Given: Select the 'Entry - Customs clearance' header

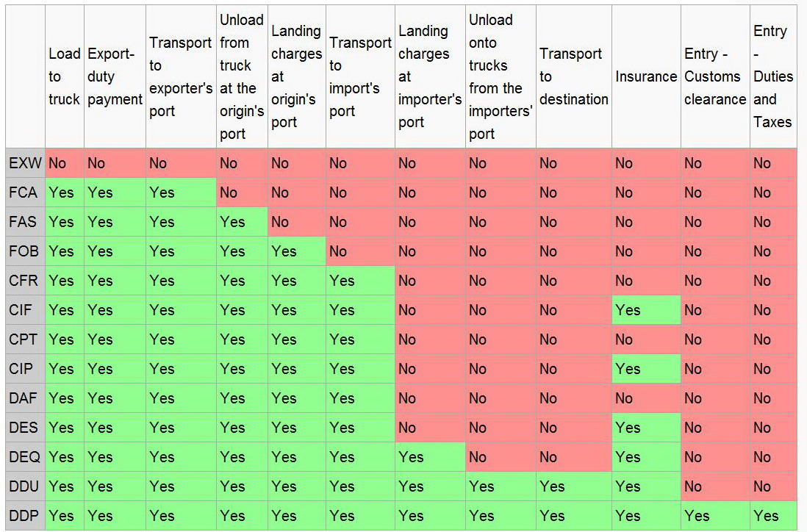Looking at the screenshot, I should (x=714, y=76).
